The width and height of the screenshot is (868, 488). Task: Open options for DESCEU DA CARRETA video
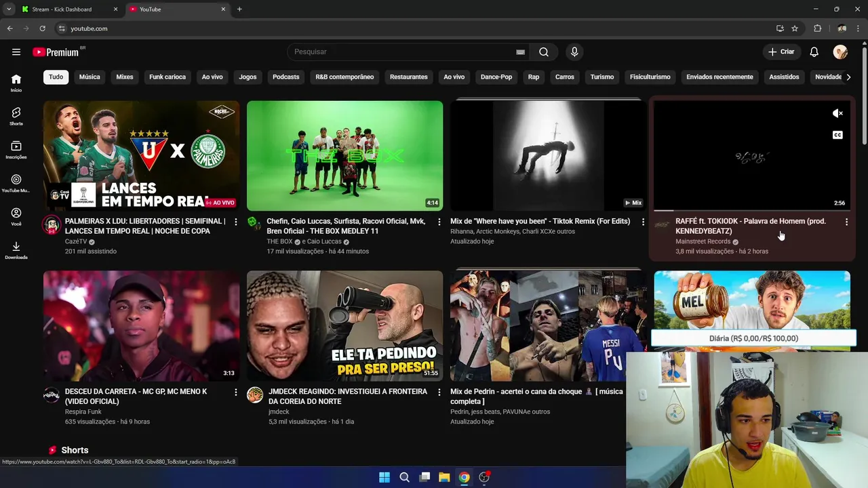pyautogui.click(x=236, y=392)
